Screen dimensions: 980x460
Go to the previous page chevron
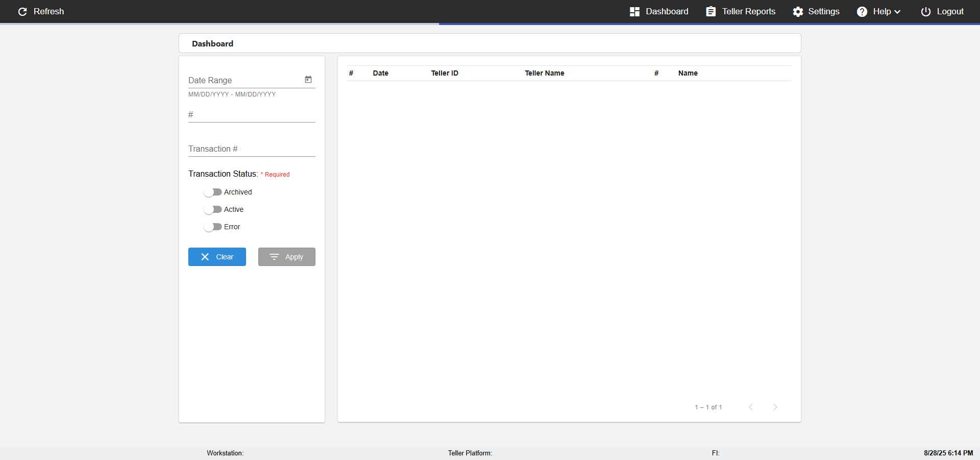[x=751, y=407]
